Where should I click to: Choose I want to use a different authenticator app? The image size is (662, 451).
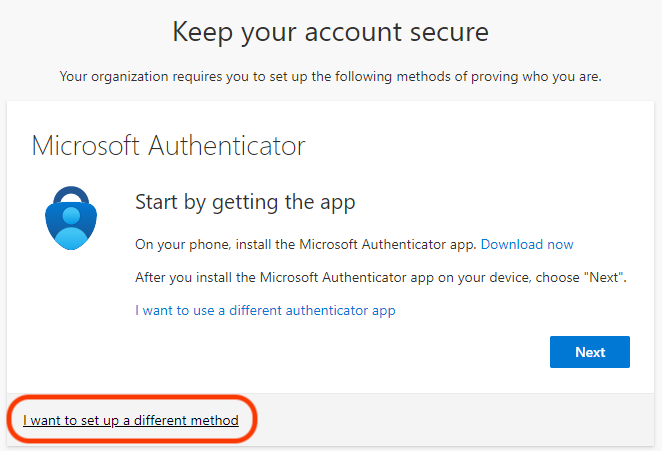tap(265, 310)
